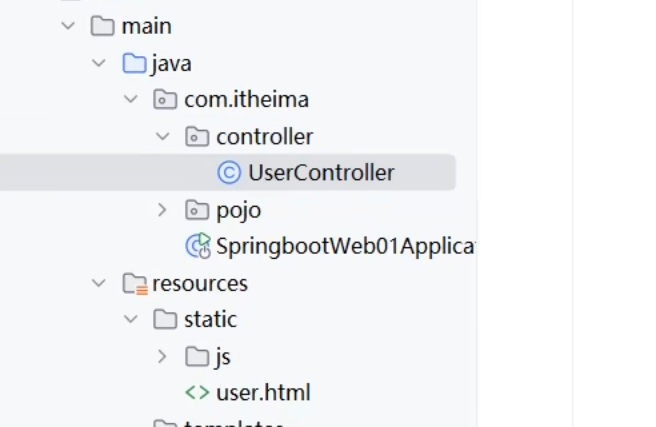Click the main folder icon

[x=102, y=27]
